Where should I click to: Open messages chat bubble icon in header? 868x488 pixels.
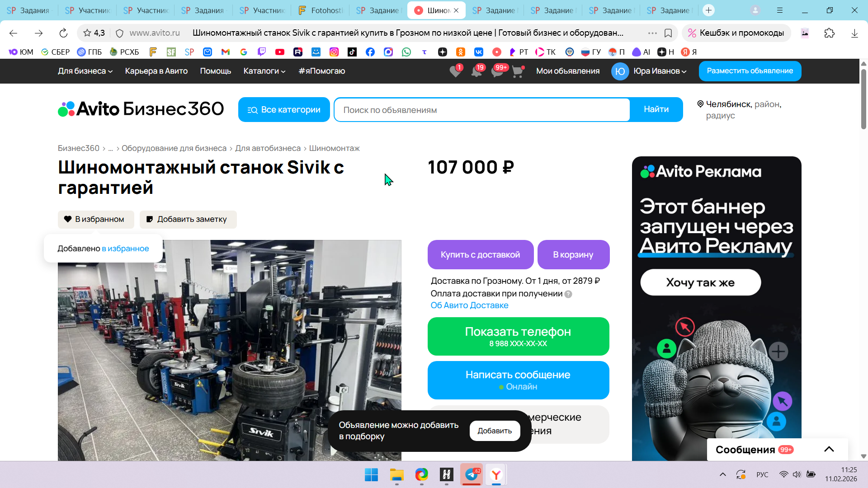pos(497,71)
